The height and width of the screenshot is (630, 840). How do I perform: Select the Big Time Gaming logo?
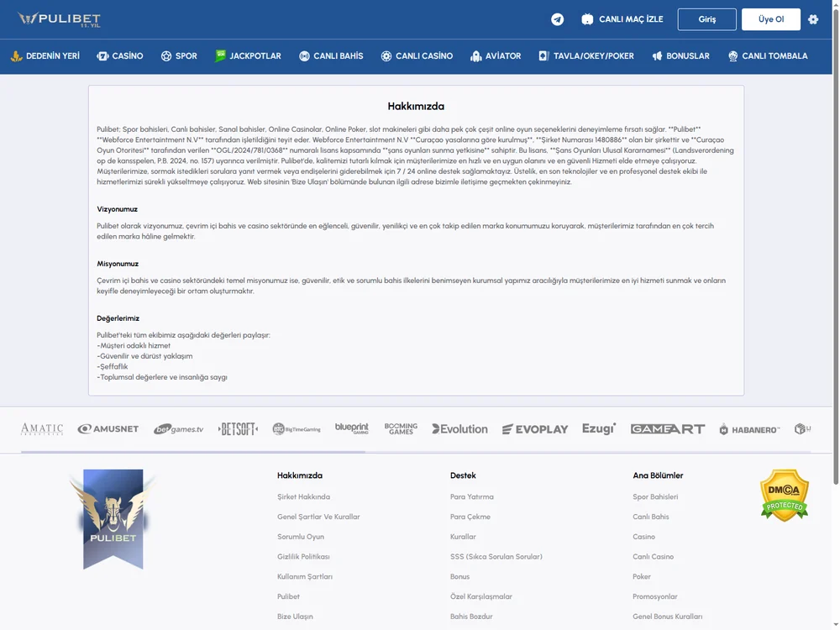pos(297,429)
